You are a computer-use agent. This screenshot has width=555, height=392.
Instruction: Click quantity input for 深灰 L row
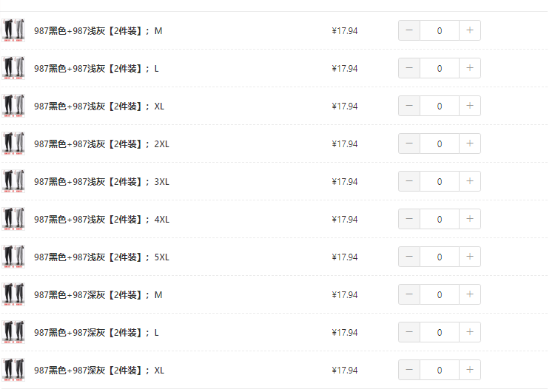coord(440,332)
